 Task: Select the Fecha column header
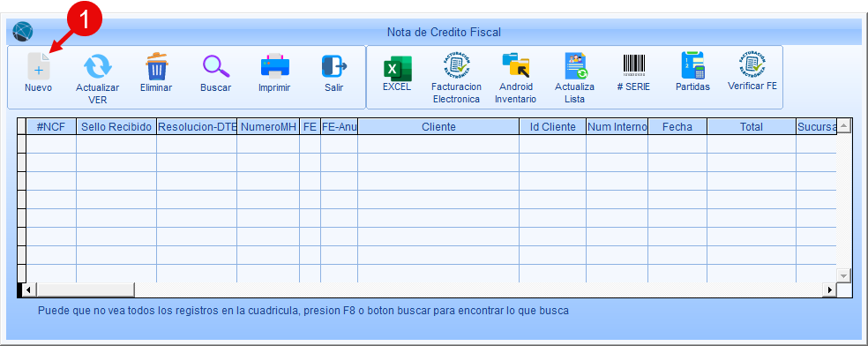click(x=677, y=127)
